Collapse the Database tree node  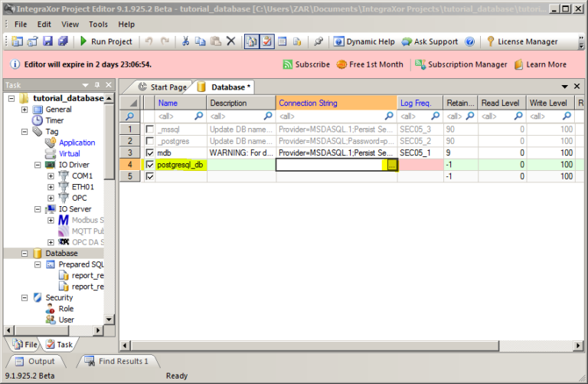pyautogui.click(x=24, y=254)
